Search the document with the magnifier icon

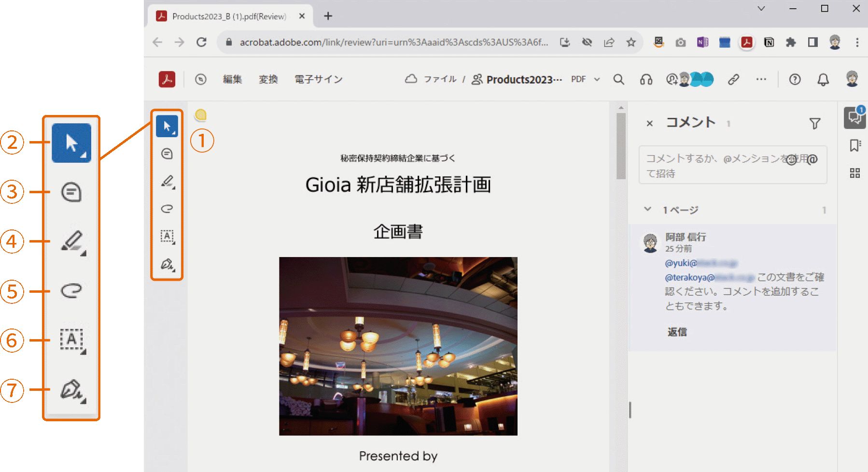coord(618,79)
